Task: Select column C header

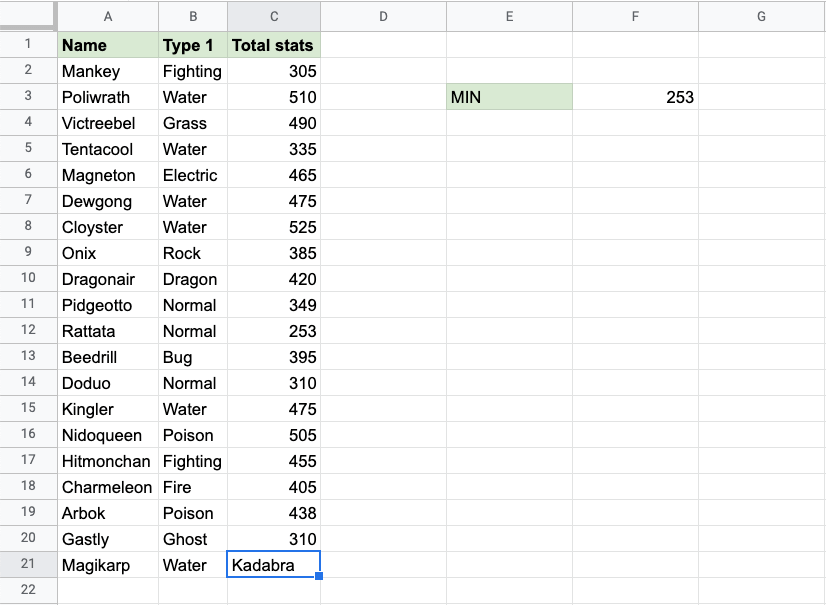Action: click(x=274, y=16)
